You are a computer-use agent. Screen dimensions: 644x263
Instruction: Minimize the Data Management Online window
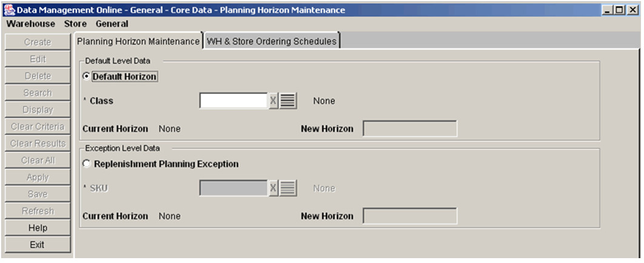pos(609,10)
